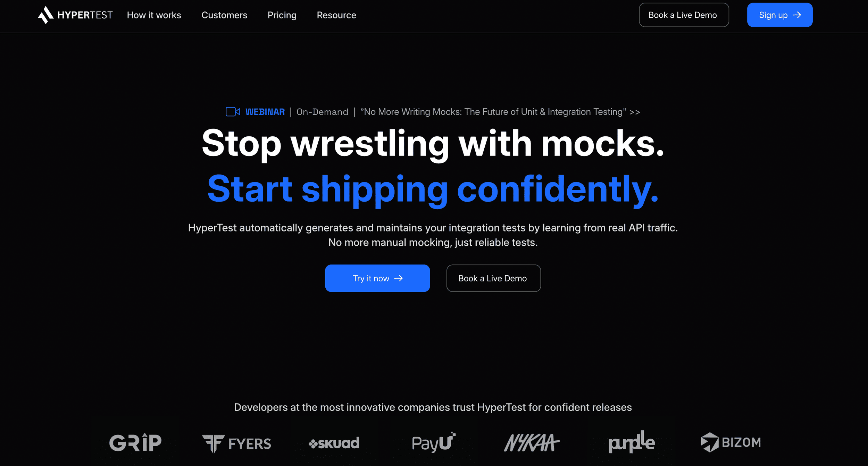Go to the Pricing page
This screenshot has width=868, height=466.
coord(282,15)
